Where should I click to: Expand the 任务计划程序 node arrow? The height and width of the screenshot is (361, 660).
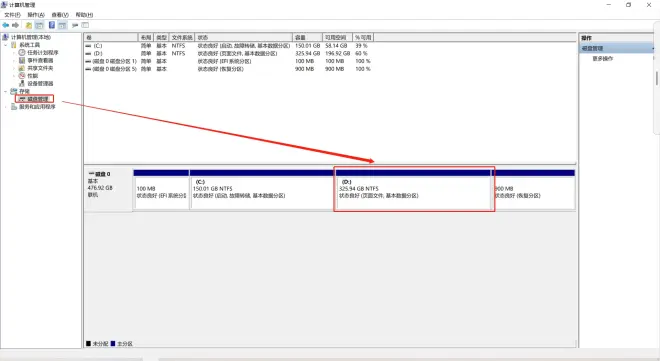pos(14,53)
